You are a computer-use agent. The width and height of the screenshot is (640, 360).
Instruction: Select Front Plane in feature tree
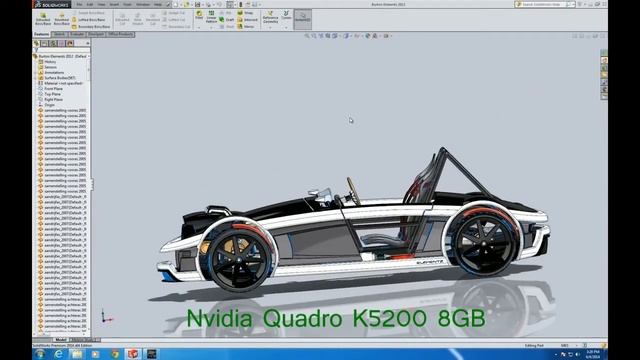[51, 89]
